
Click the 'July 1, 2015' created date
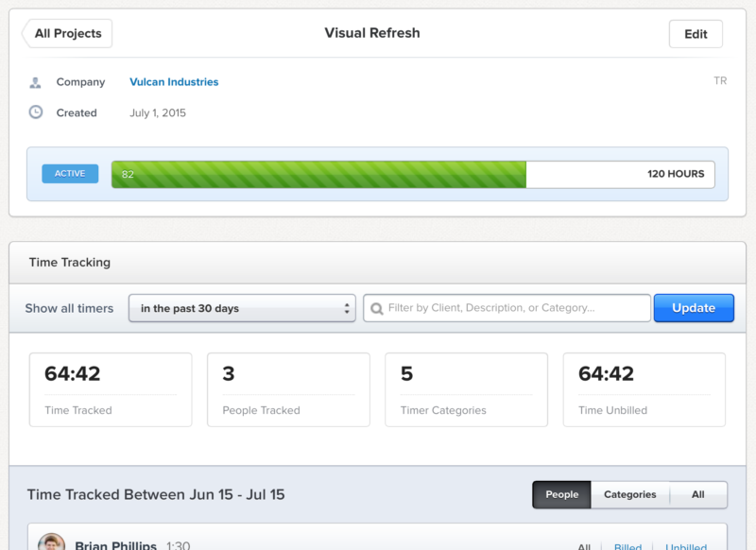158,112
